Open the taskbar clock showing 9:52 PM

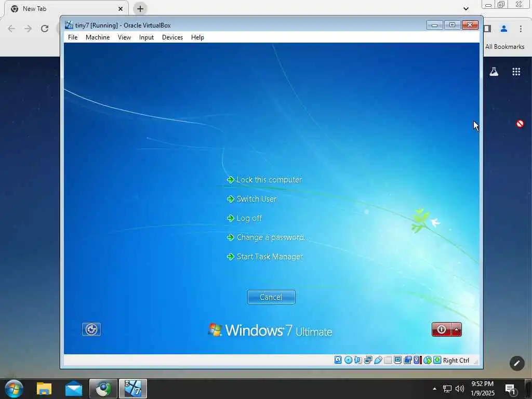coord(483,389)
